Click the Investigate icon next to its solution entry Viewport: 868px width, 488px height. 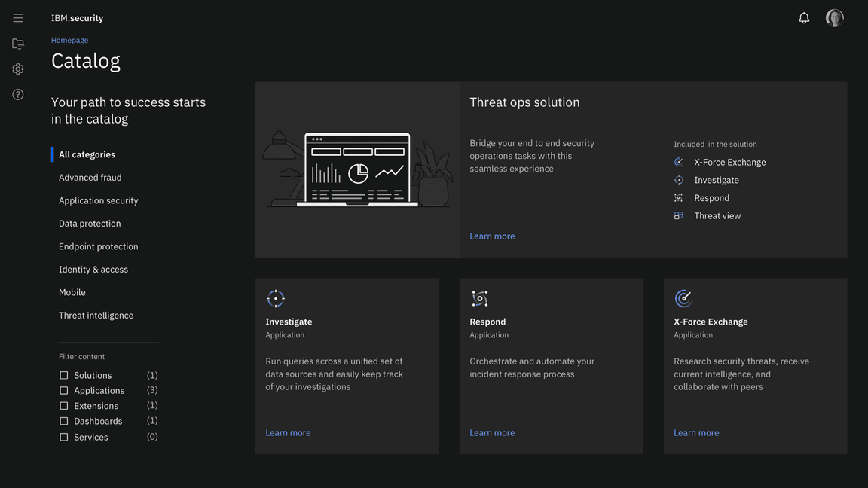(678, 179)
